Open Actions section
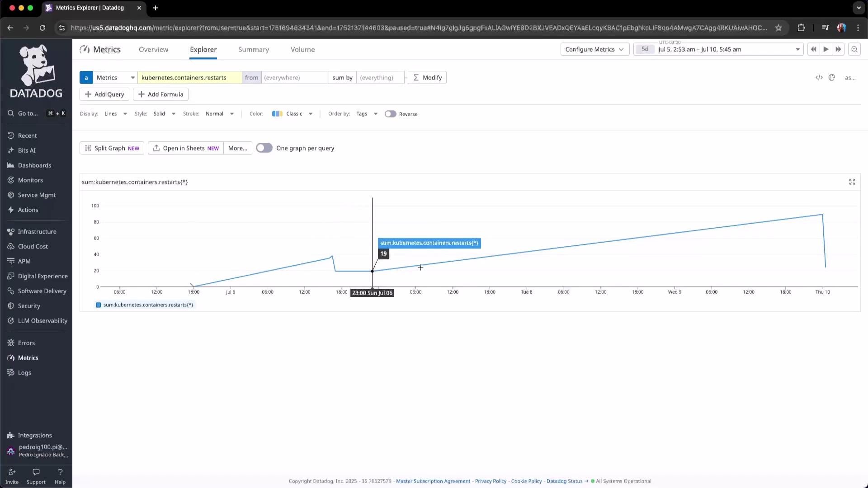Image resolution: width=868 pixels, height=488 pixels. coord(28,210)
